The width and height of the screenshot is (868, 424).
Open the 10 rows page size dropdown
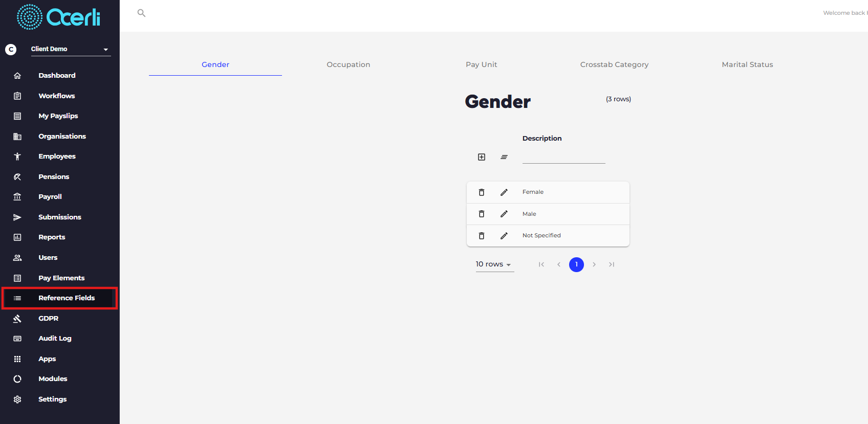[494, 264]
